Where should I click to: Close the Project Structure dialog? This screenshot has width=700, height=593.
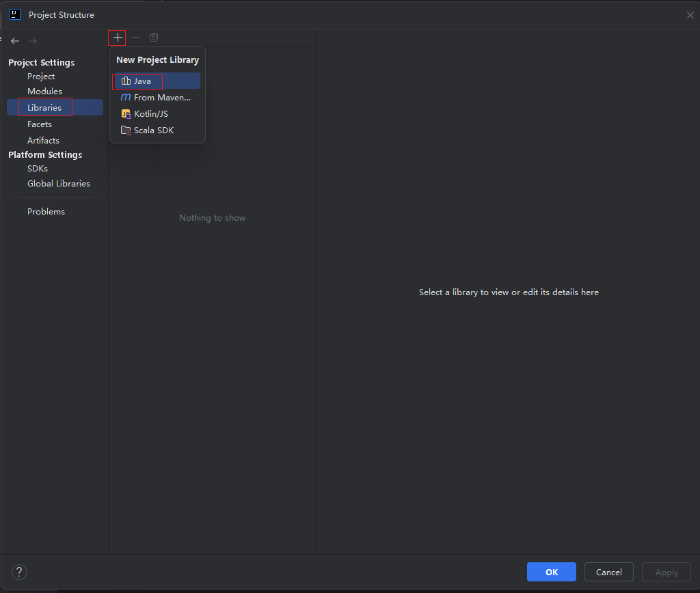(690, 15)
